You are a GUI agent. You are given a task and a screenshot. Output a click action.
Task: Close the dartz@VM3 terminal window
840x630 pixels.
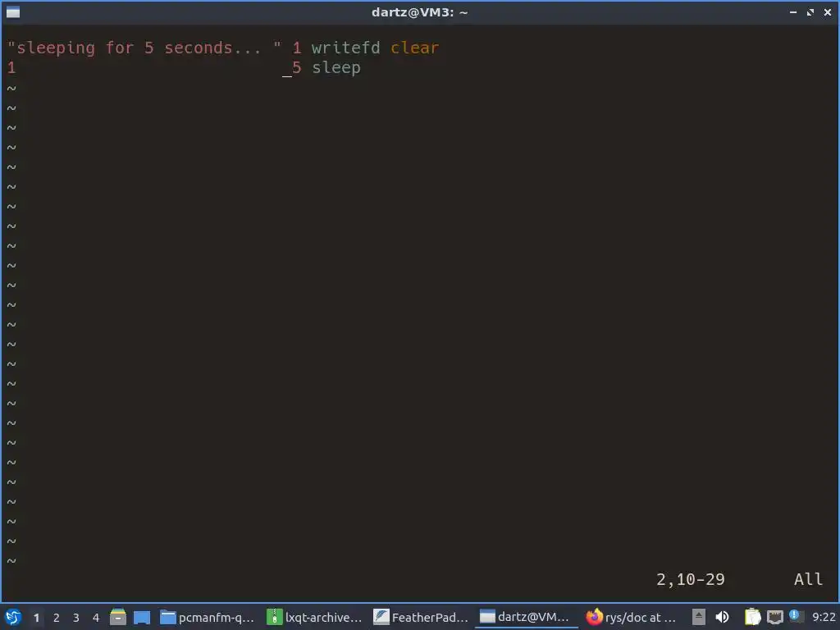828,11
